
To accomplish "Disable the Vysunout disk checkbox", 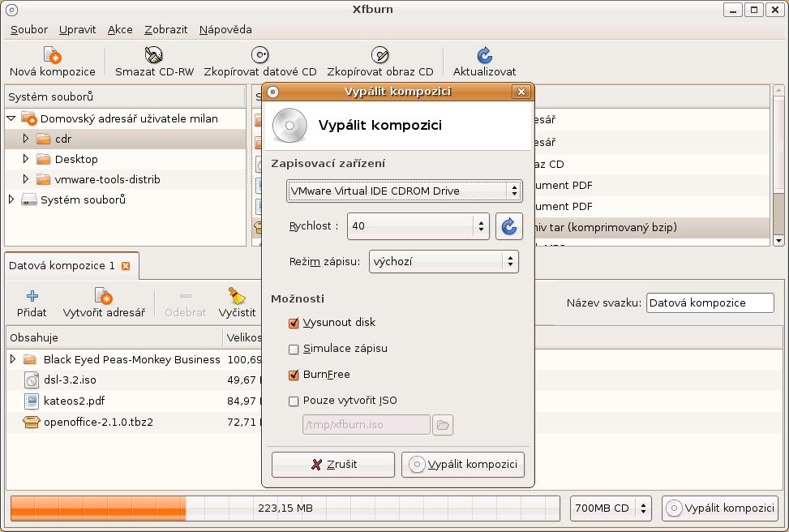I will [294, 323].
